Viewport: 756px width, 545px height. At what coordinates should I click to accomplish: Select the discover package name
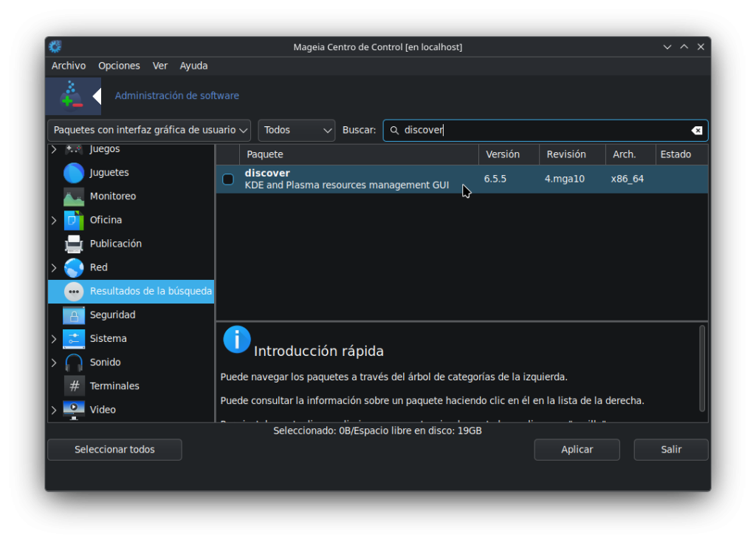tap(267, 173)
